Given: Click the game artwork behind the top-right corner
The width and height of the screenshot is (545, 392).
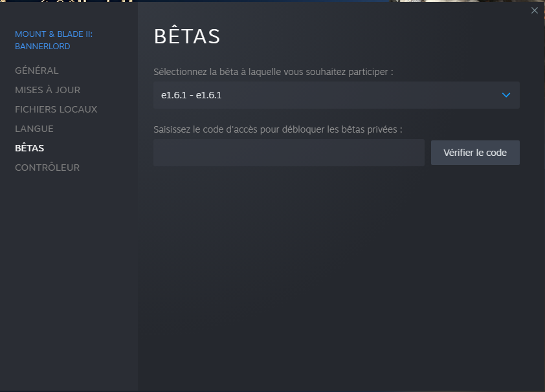Looking at the screenshot, I should [466, 1].
